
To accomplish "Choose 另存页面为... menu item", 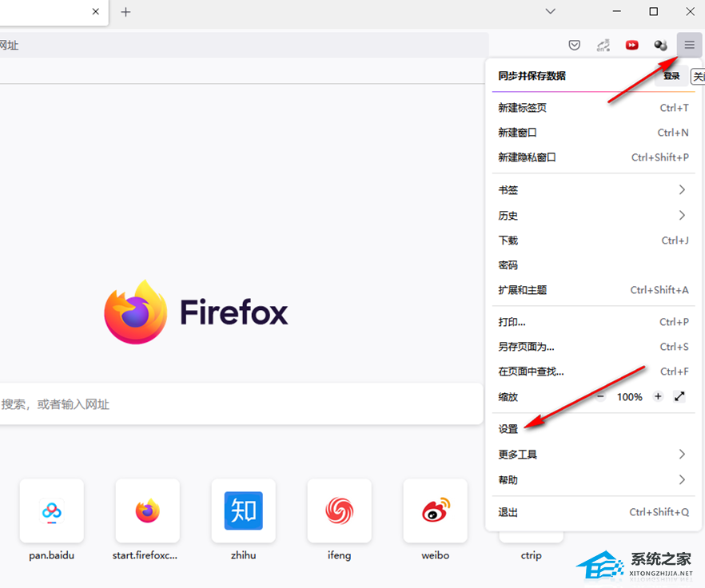I will pos(593,347).
